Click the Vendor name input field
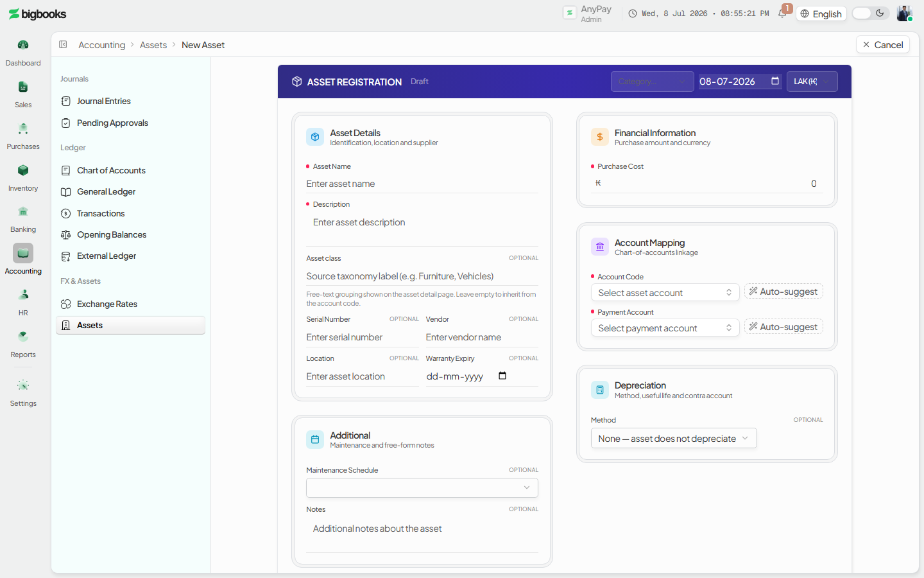This screenshot has width=924, height=578. (x=482, y=337)
